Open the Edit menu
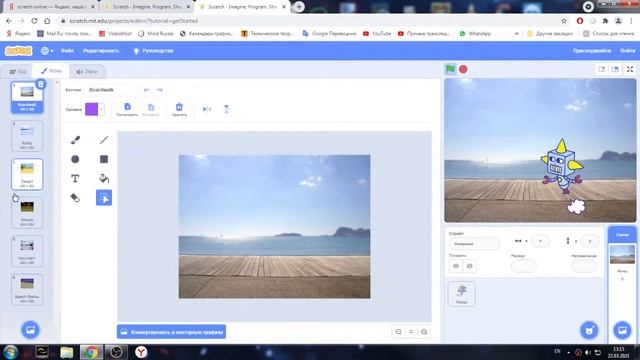The width and height of the screenshot is (640, 360). [101, 51]
